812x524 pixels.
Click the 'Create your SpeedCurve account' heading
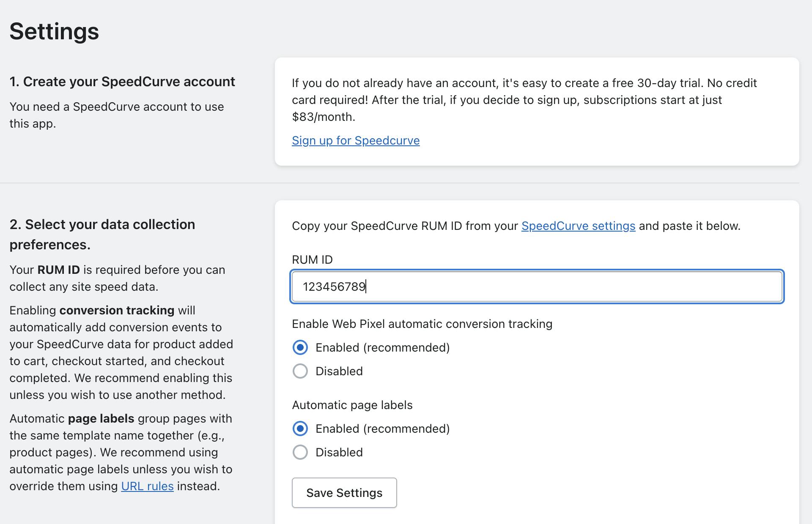[122, 82]
